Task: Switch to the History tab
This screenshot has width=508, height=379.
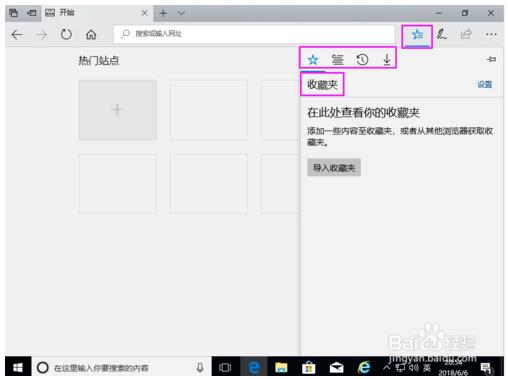Action: click(362, 60)
